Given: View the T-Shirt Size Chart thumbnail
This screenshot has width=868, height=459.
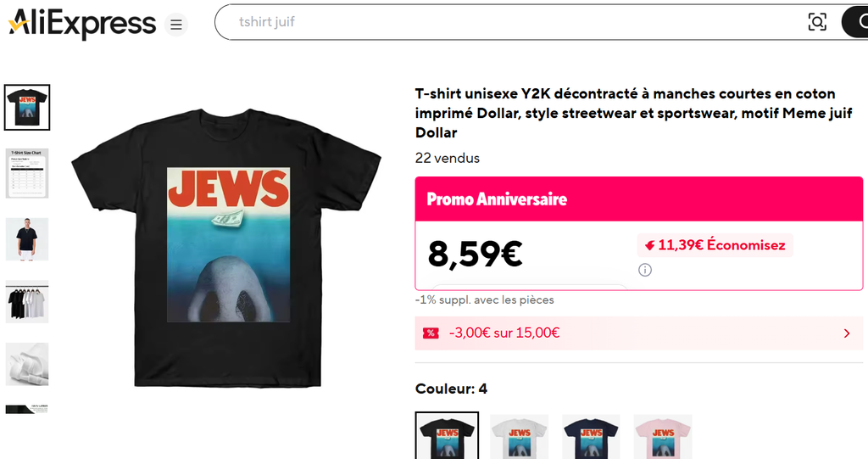Looking at the screenshot, I should [x=27, y=173].
